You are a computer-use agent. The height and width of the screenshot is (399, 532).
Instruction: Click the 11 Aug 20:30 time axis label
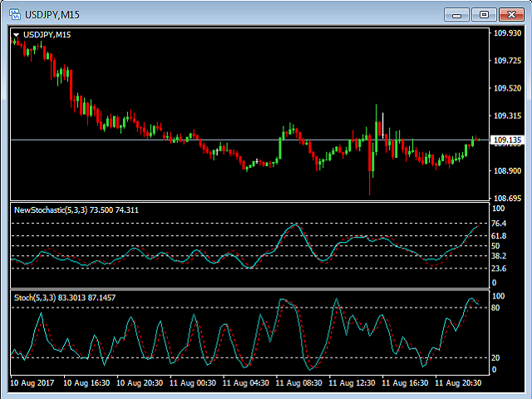point(458,384)
